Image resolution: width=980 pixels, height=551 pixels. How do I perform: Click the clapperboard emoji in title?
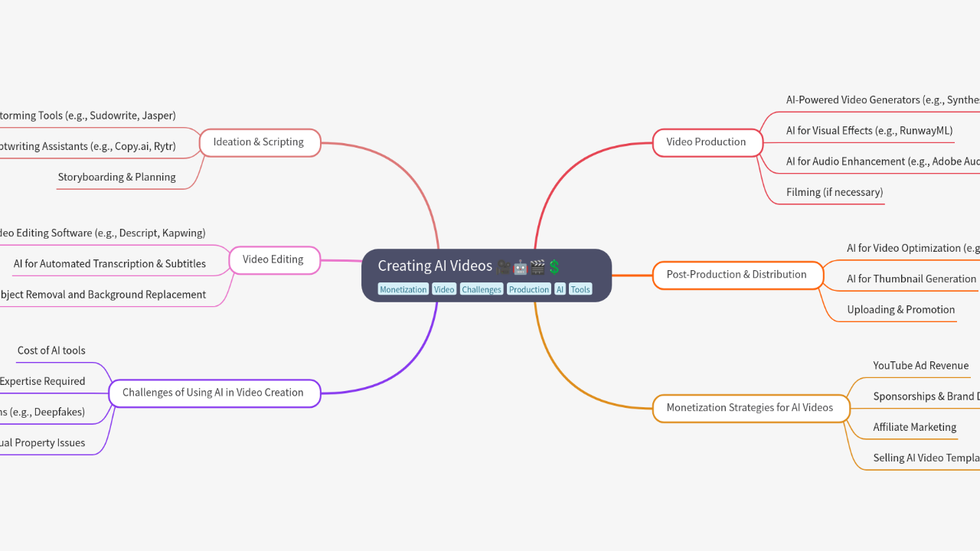[x=537, y=266]
